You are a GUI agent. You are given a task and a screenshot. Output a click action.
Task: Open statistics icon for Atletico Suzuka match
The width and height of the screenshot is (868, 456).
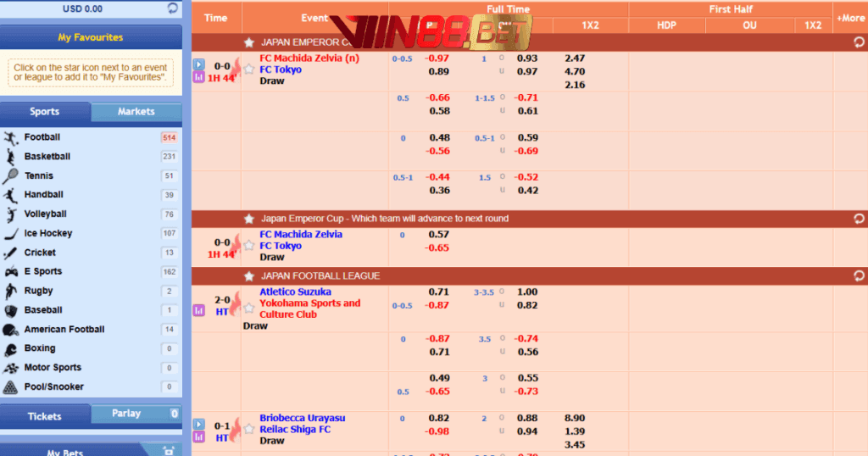(198, 310)
